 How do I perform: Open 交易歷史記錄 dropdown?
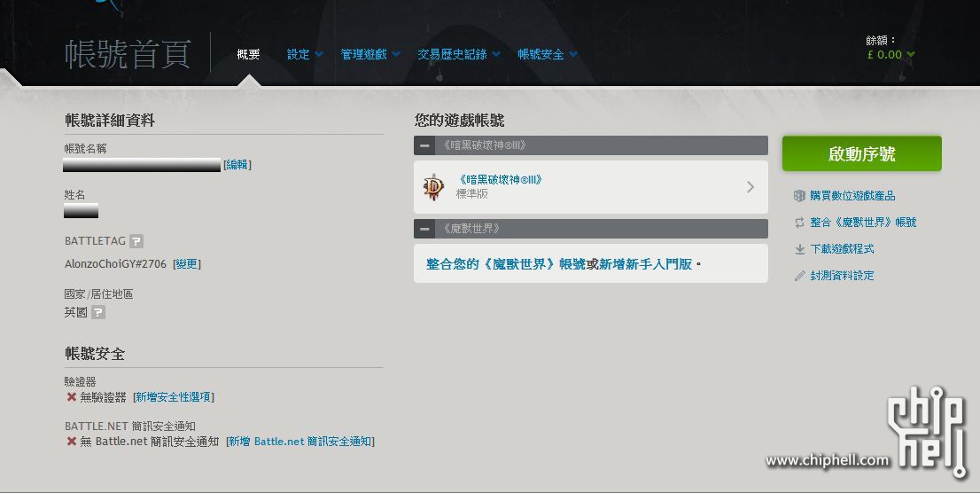(459, 54)
